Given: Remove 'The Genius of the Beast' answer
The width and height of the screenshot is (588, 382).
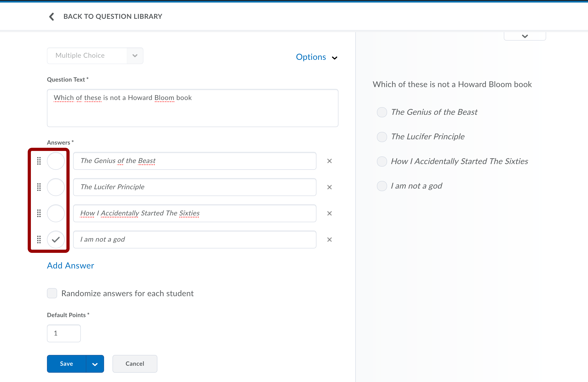Looking at the screenshot, I should pyautogui.click(x=329, y=161).
